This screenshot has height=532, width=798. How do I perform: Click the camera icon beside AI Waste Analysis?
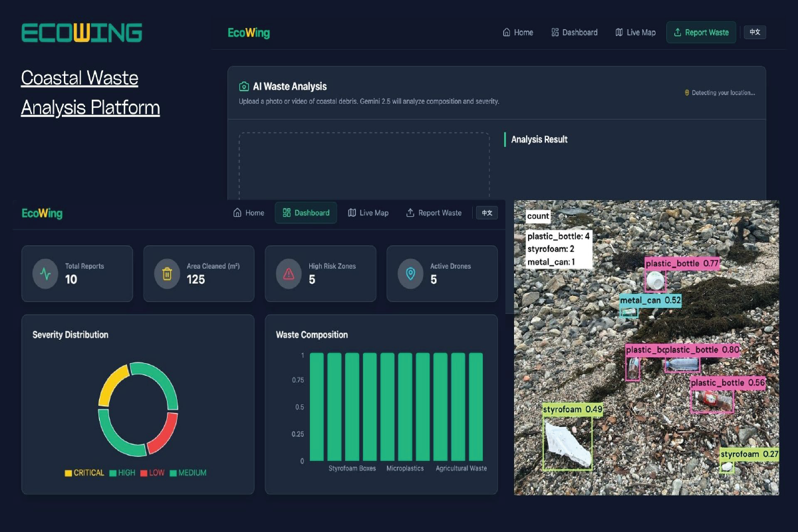click(244, 86)
